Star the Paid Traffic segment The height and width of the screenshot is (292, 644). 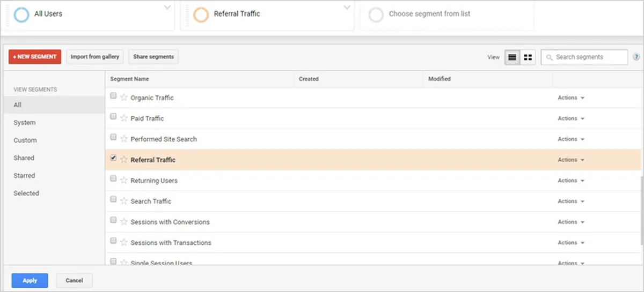pos(124,118)
